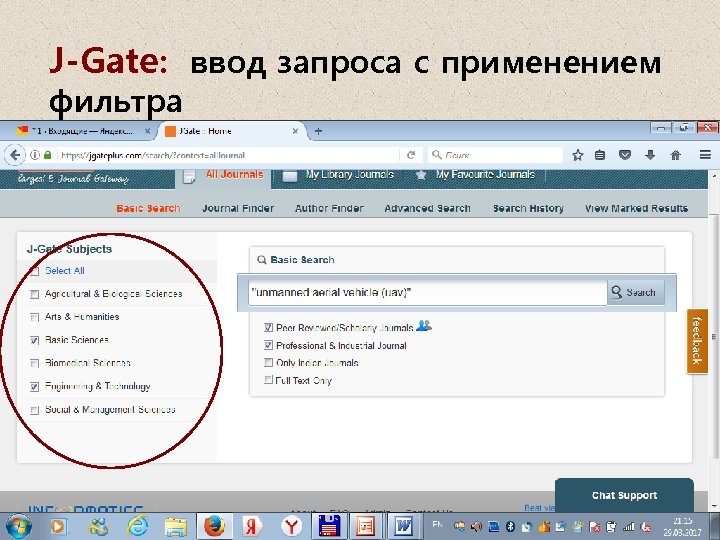The width and height of the screenshot is (720, 540).
Task: Switch to Firefox in the taskbar
Action: click(214, 526)
